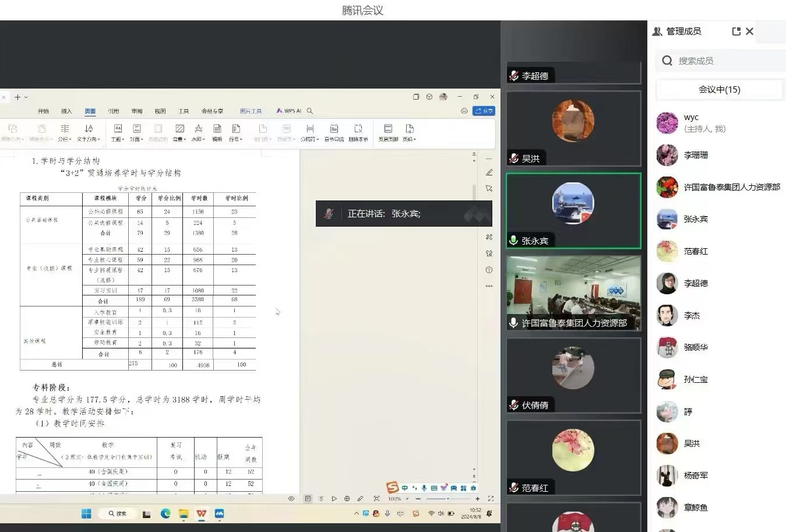Viewport: 786px width, 532px height.
Task: Click the 搜索成员 search field
Action: [x=722, y=61]
